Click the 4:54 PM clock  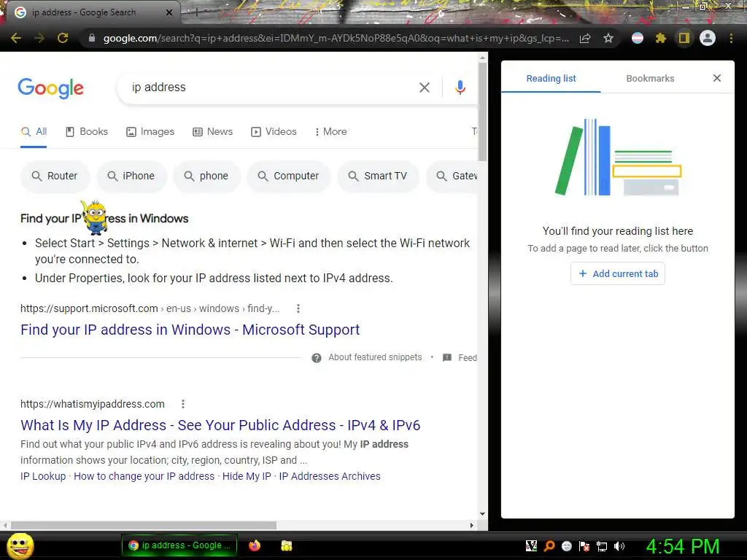(683, 546)
